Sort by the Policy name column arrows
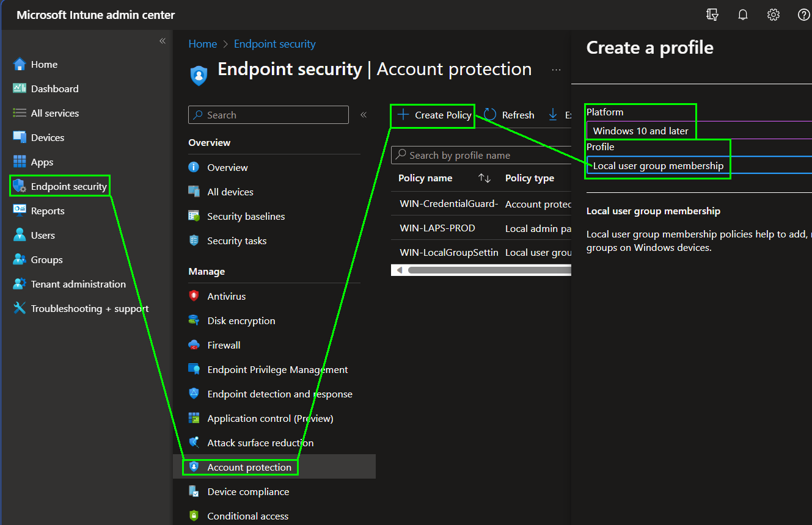This screenshot has width=812, height=525. [x=484, y=178]
